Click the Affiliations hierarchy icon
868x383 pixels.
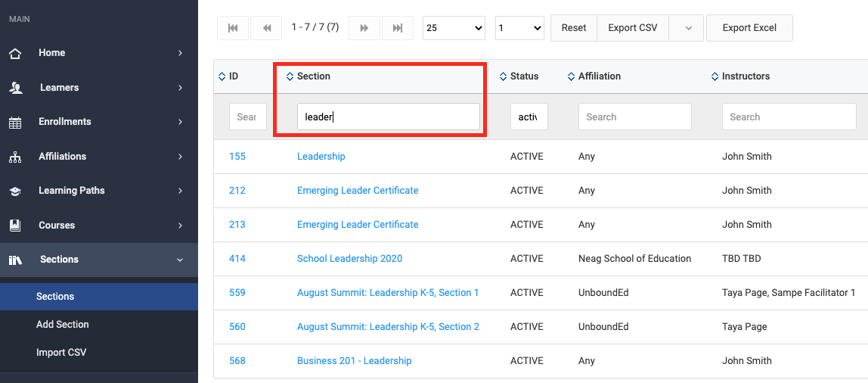15,157
